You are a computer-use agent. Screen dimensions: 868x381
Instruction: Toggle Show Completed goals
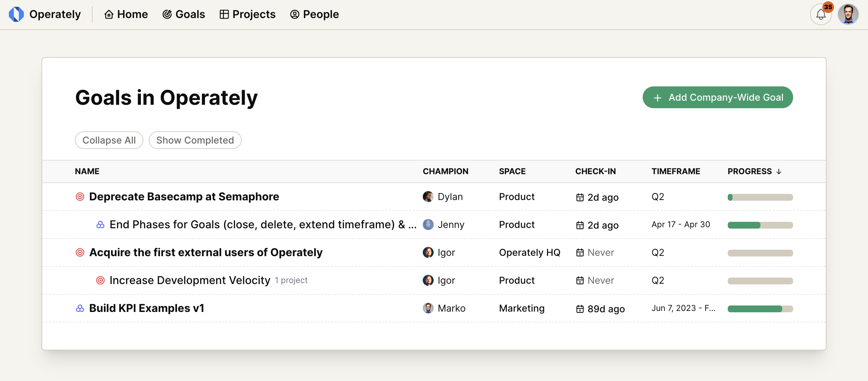[195, 140]
